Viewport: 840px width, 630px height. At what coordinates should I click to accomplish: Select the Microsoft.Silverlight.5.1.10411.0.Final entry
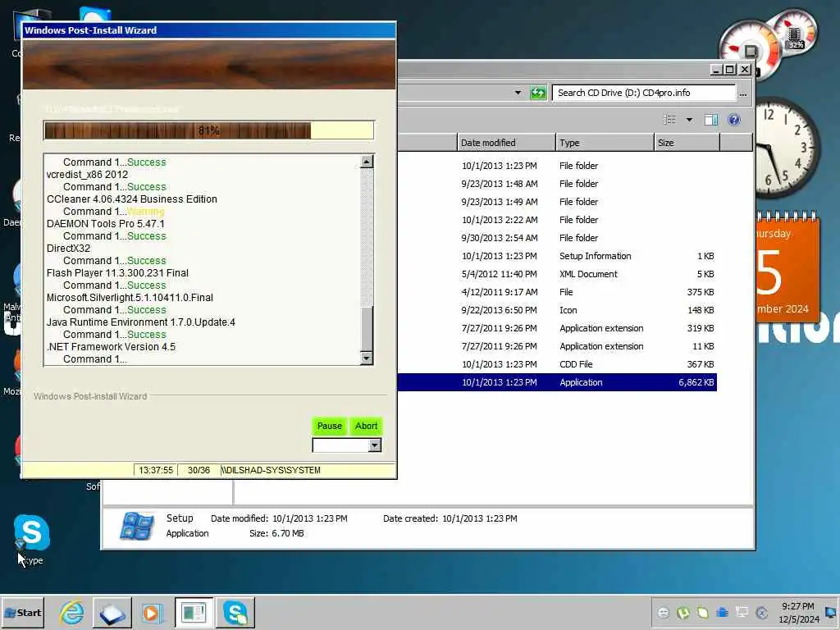(130, 297)
